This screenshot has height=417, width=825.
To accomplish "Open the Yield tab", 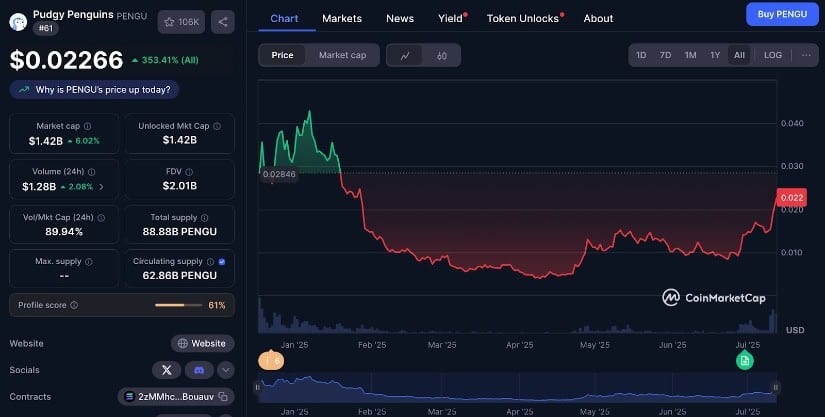I will pyautogui.click(x=451, y=18).
